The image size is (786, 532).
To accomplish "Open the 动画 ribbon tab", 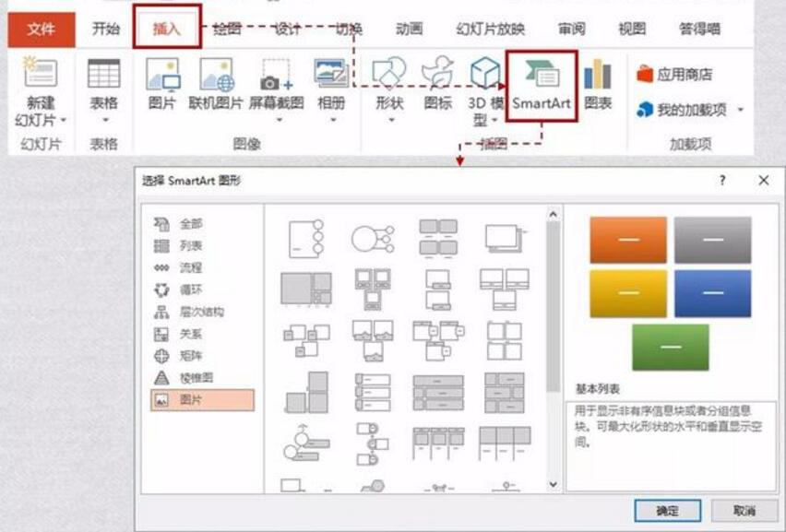I will (409, 30).
